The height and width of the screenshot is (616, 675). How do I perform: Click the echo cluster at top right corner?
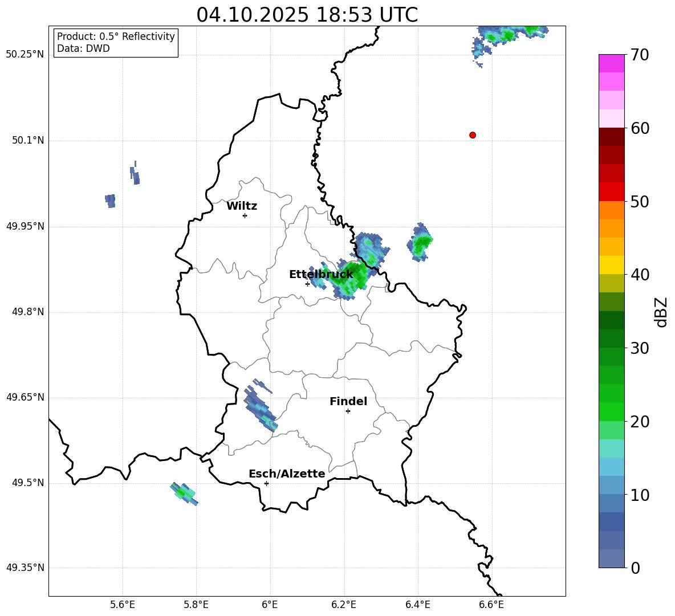click(x=509, y=34)
